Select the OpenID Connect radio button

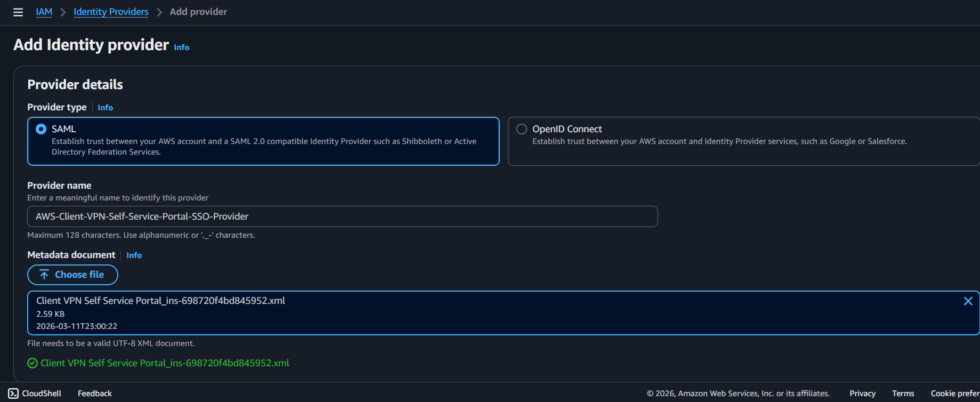tap(522, 129)
